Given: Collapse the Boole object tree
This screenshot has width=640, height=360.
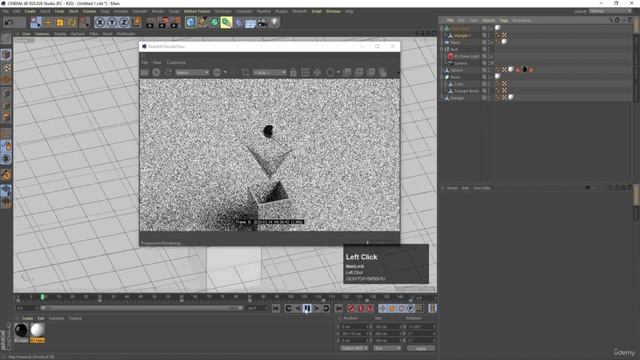Looking at the screenshot, I should point(442,77).
